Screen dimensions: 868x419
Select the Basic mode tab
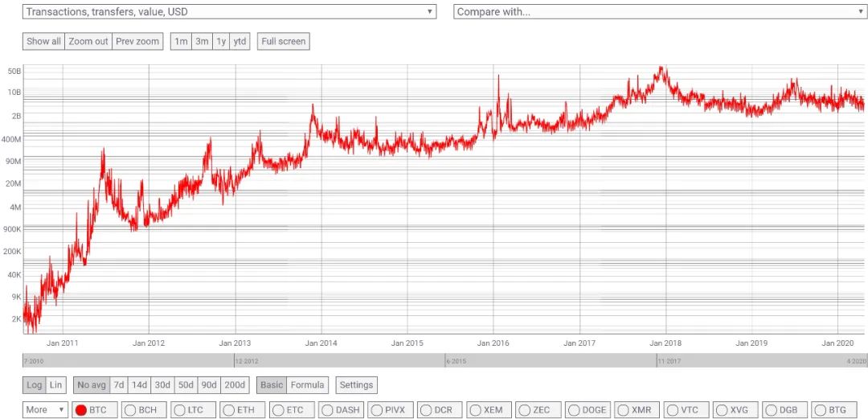point(272,384)
